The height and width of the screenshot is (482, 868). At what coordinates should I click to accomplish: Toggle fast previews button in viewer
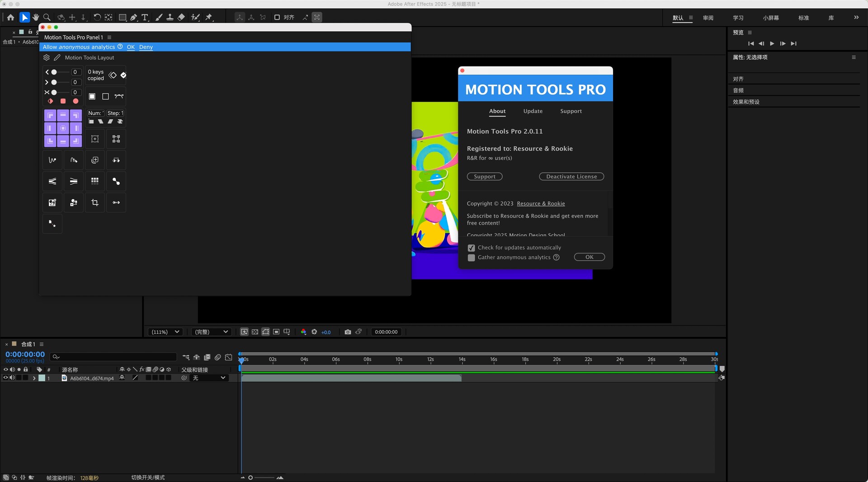coord(244,332)
